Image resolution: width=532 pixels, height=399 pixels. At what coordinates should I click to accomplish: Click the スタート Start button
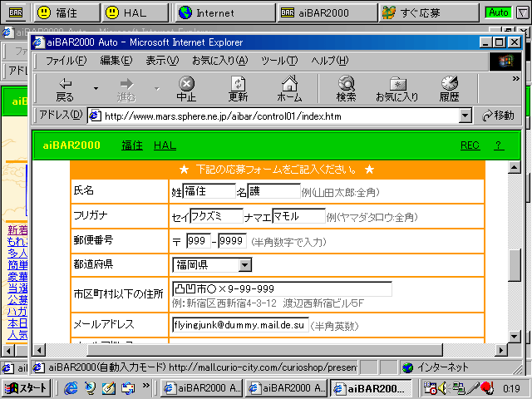[x=26, y=388]
